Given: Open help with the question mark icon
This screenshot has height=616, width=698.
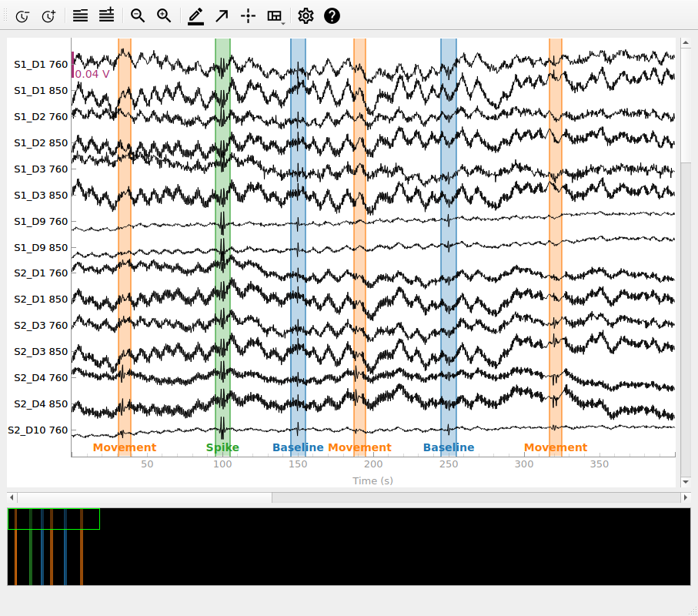Looking at the screenshot, I should pyautogui.click(x=332, y=15).
